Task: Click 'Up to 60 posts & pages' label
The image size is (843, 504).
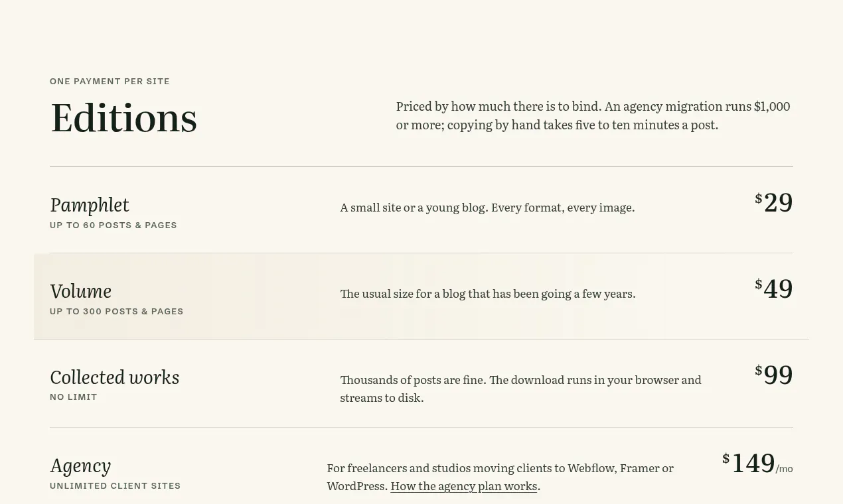Action: pyautogui.click(x=114, y=225)
